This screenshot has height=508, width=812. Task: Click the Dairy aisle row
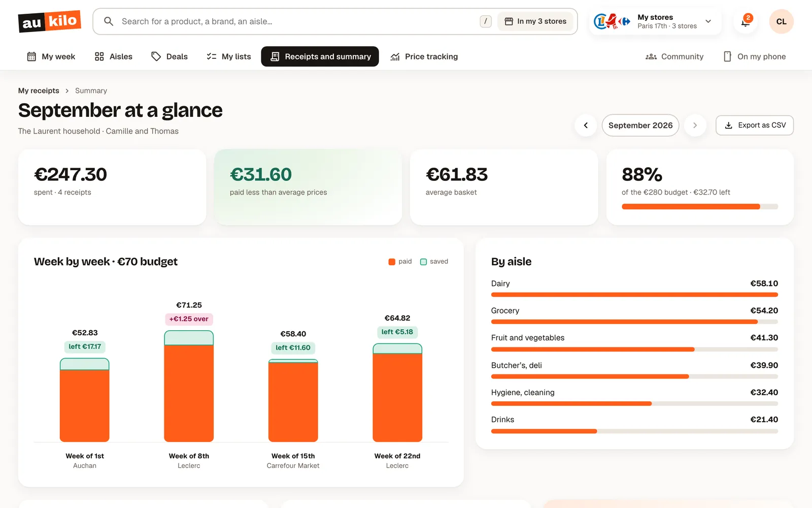click(x=634, y=288)
